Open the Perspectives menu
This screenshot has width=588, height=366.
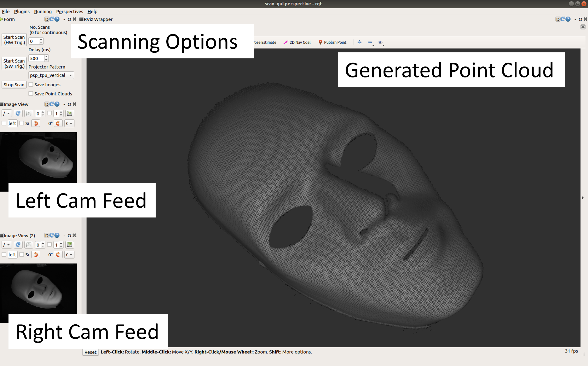coord(69,12)
